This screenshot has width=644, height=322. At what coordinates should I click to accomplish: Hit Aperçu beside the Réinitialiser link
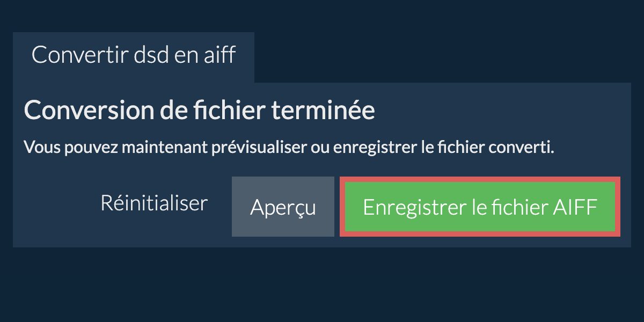[283, 207]
